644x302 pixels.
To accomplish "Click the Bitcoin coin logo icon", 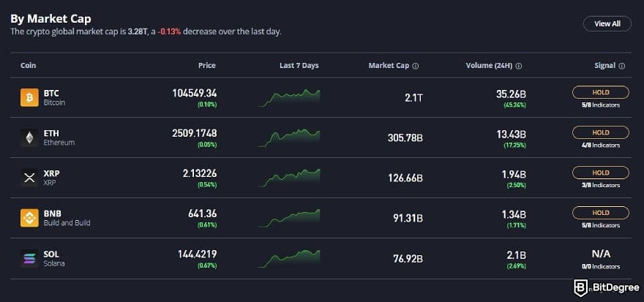I will pos(29,98).
